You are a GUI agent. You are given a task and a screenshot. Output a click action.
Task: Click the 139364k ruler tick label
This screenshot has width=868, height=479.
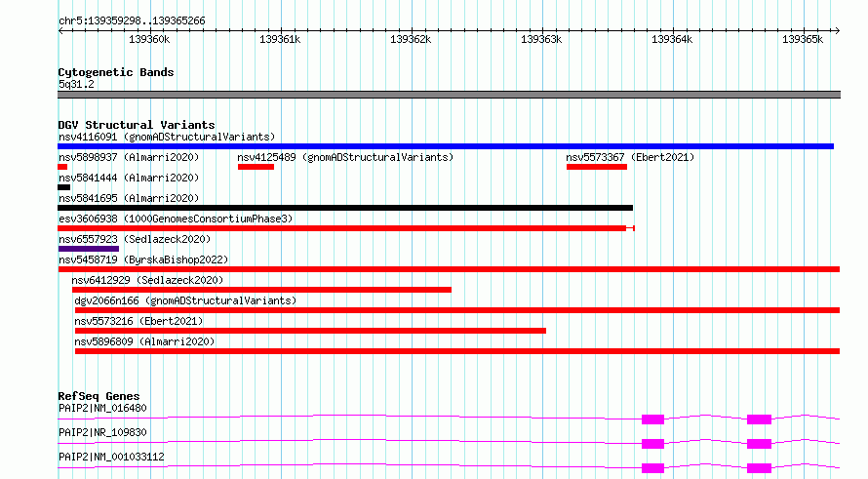672,39
